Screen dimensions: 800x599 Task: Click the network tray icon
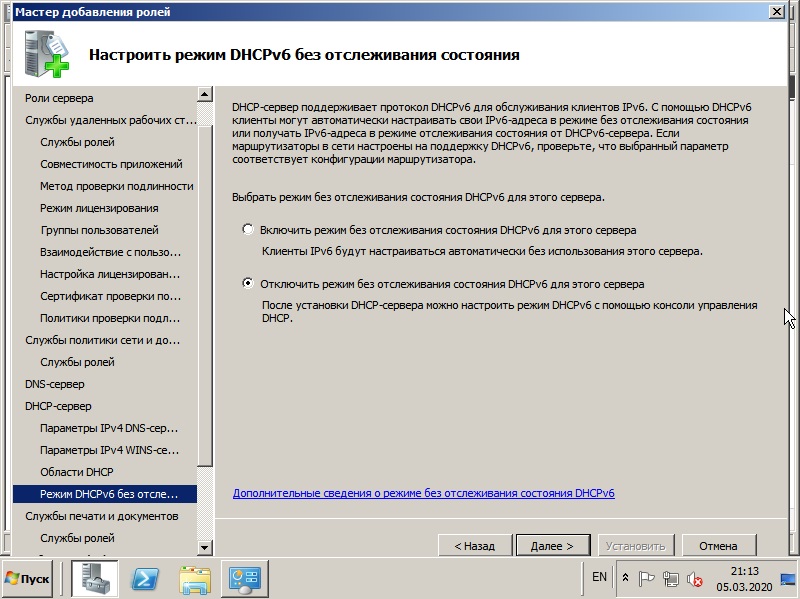coord(670,579)
